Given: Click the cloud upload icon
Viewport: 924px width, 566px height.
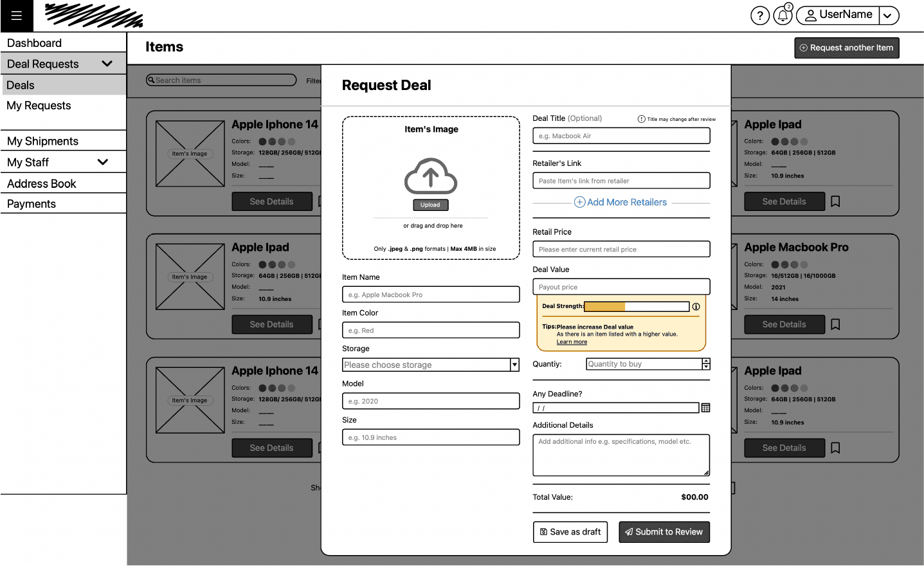Looking at the screenshot, I should (x=430, y=176).
